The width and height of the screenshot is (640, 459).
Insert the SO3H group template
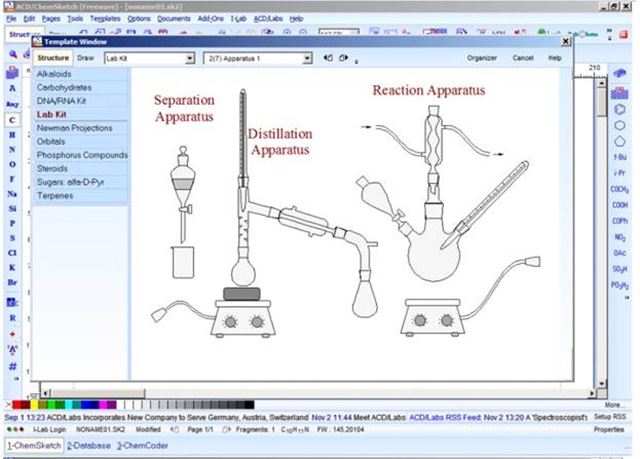tap(620, 269)
